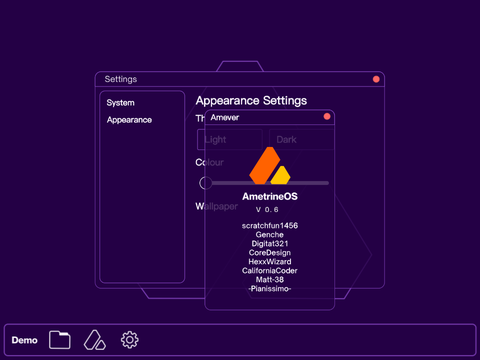Close the Settings window

(x=376, y=79)
